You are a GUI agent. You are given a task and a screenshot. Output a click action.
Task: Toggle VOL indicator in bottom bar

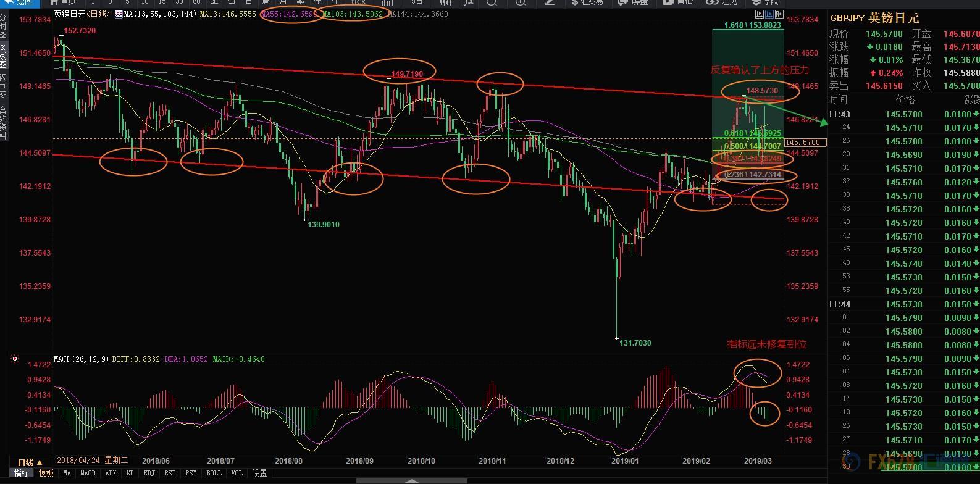(237, 473)
